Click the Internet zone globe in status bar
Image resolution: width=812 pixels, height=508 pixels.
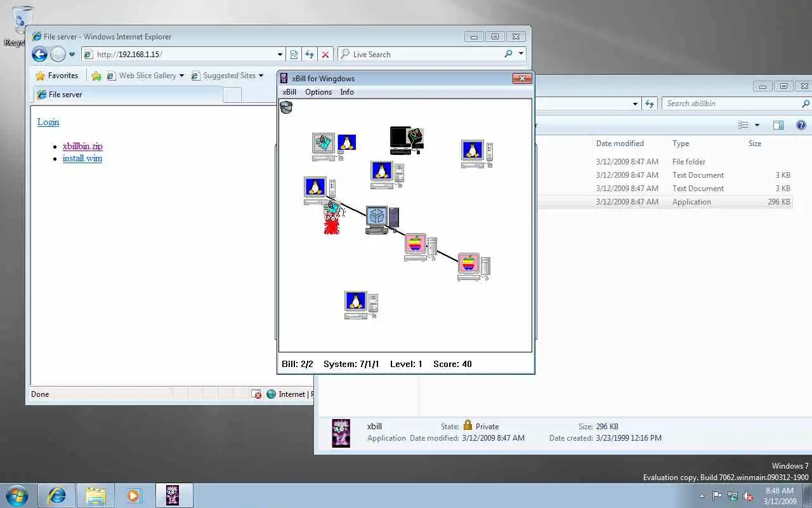(x=272, y=394)
